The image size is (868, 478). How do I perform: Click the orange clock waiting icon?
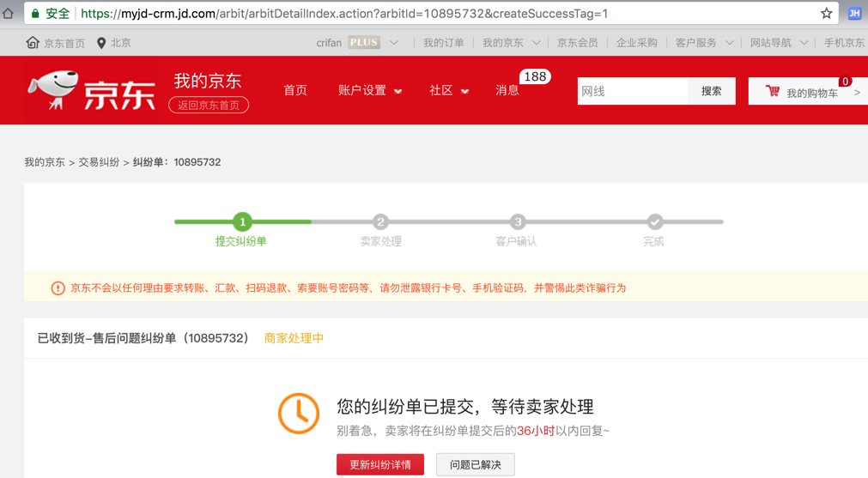coord(299,414)
